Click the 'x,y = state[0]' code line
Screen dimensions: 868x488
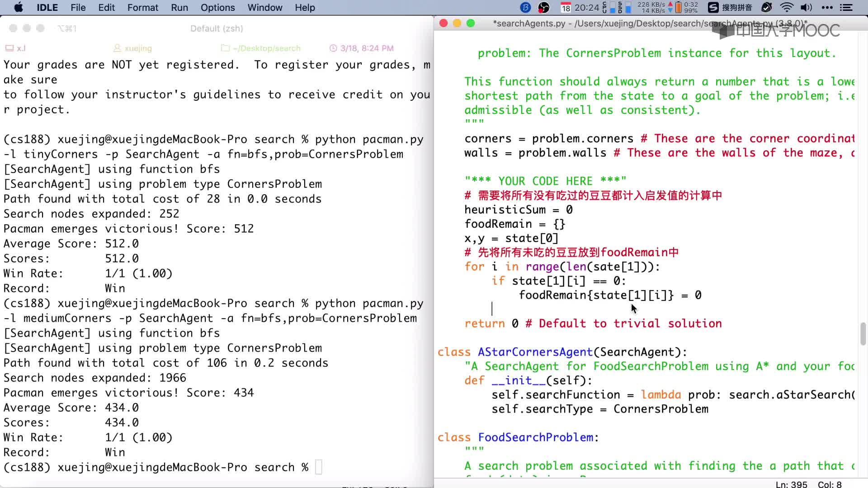pos(511,238)
